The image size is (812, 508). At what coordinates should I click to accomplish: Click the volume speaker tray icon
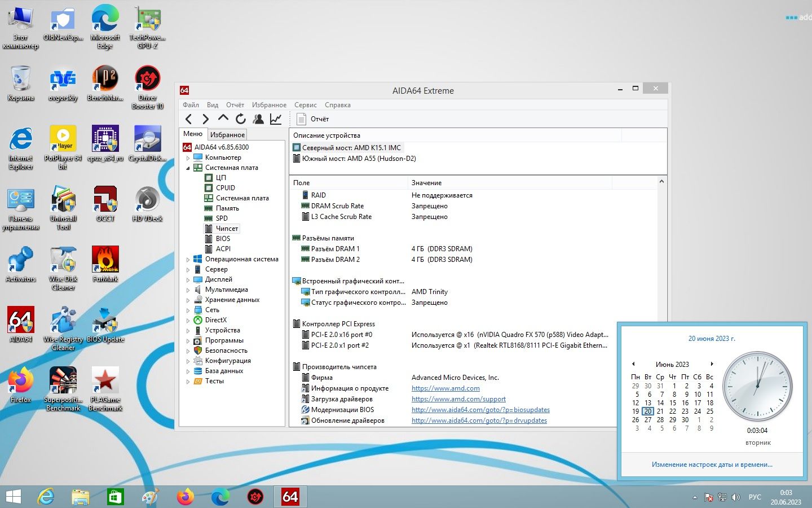(735, 497)
